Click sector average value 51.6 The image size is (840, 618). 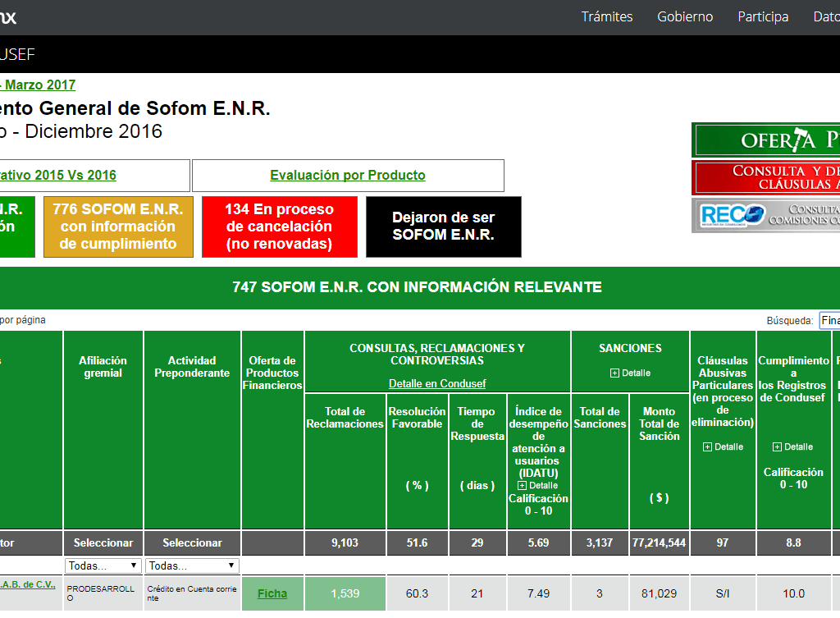tap(417, 543)
